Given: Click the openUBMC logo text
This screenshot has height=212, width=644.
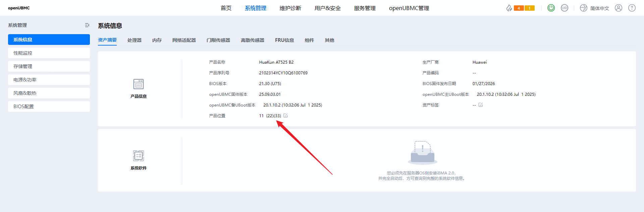Looking at the screenshot, I should click(19, 8).
